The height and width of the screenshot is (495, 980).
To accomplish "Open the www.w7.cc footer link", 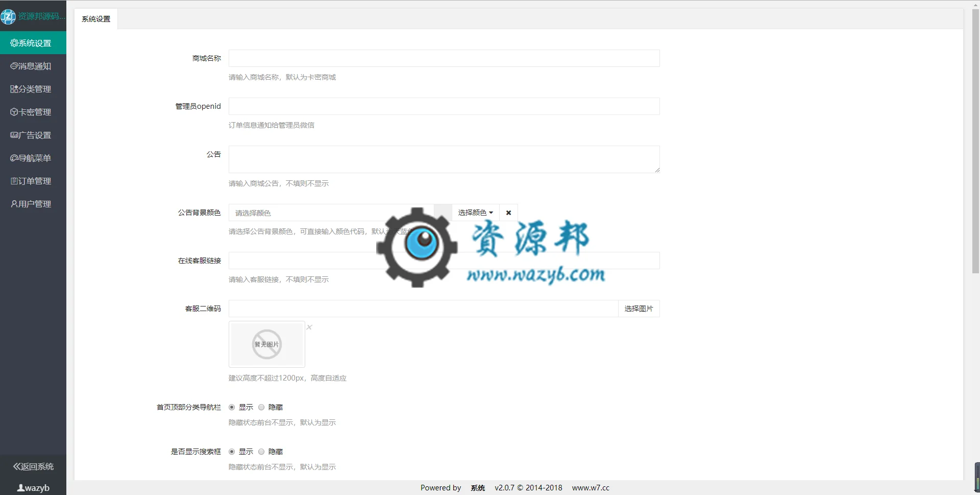I will (x=591, y=488).
